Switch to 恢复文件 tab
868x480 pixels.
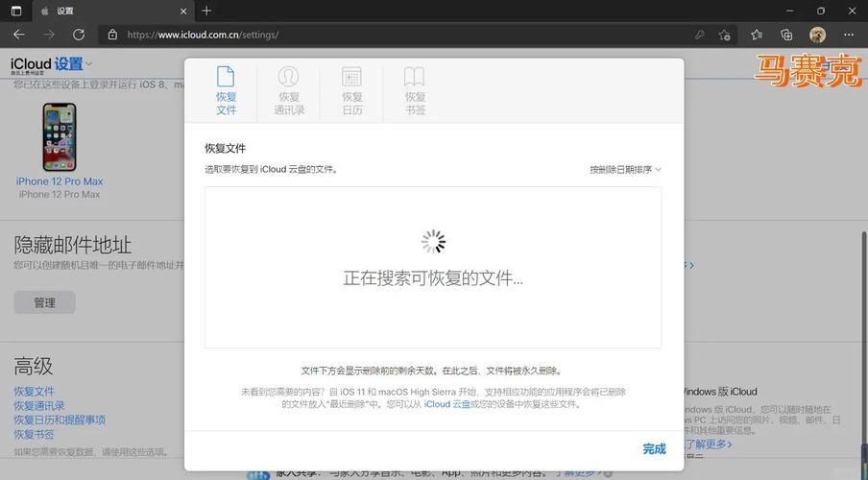point(226,90)
